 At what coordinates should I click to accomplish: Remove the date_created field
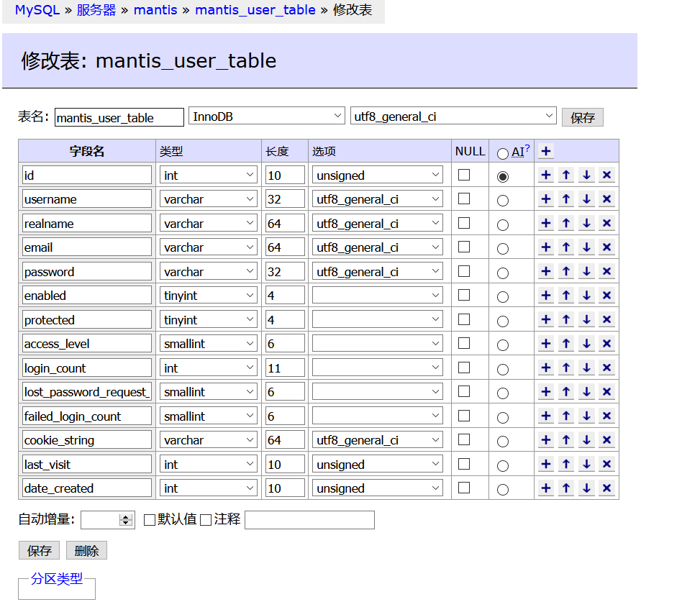tap(606, 488)
